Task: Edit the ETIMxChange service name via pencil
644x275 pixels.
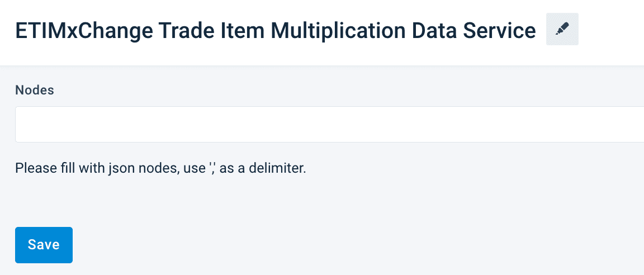Action: (x=562, y=30)
